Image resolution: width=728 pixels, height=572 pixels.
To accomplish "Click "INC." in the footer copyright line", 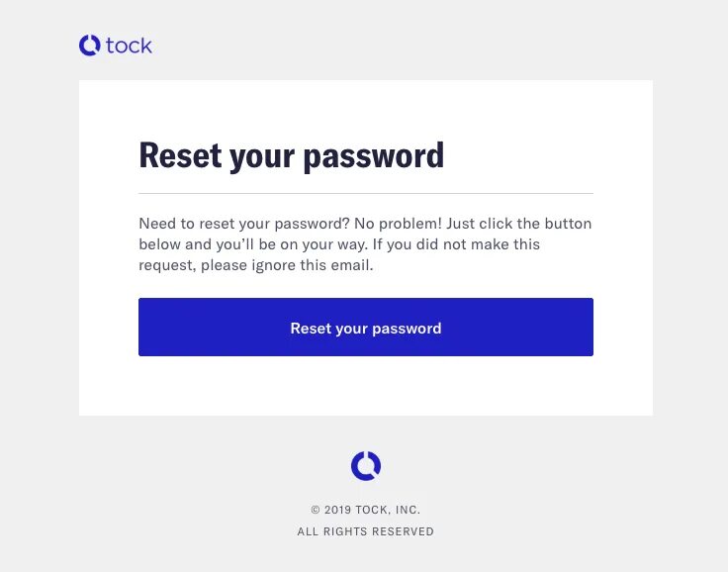I will tap(408, 510).
